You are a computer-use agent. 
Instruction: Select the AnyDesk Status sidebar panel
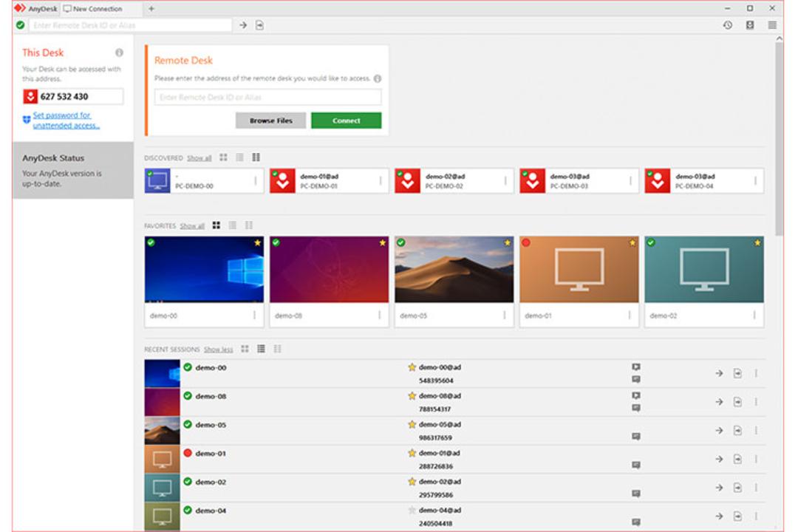click(73, 170)
